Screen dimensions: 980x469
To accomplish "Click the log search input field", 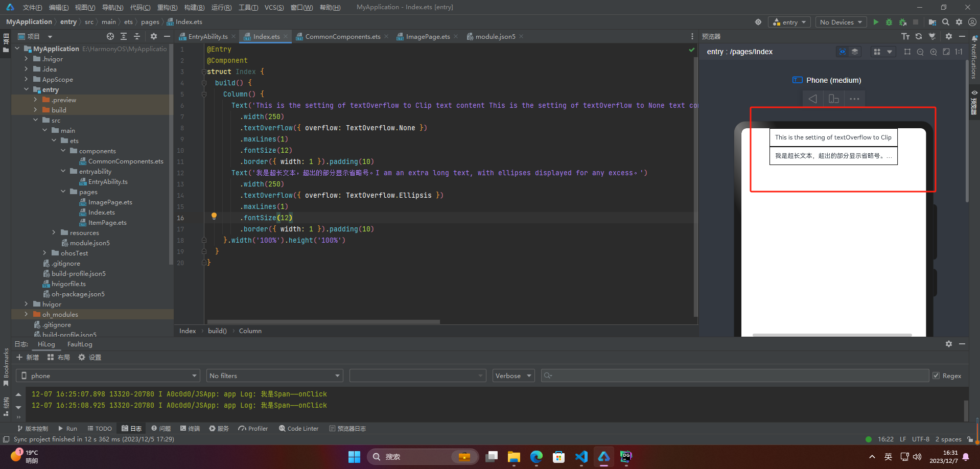I will tap(735, 376).
